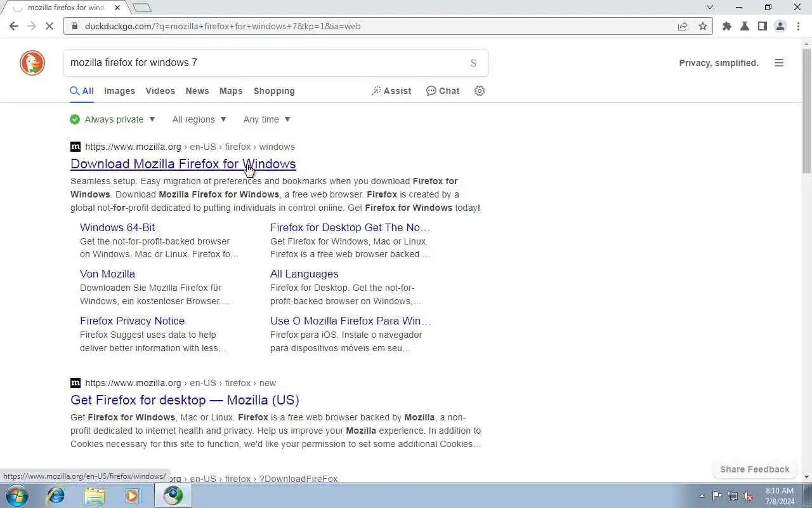The image size is (812, 508).
Task: Open Get Firefox for desktop — Mozilla (US)
Action: pyautogui.click(x=185, y=400)
